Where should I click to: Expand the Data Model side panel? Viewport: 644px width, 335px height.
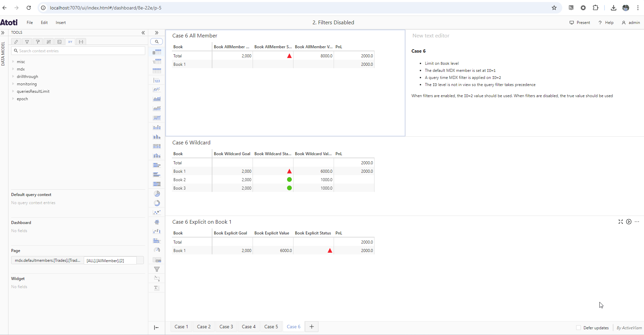pyautogui.click(x=3, y=33)
